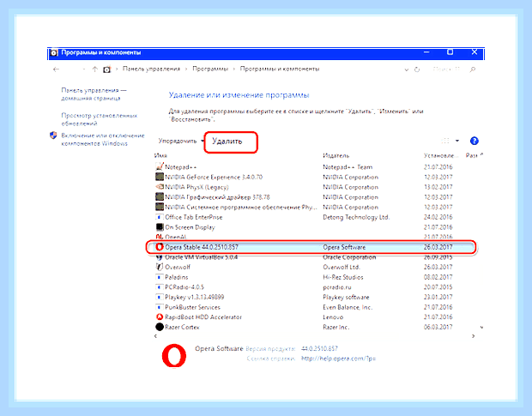Click the large Opera logo in details pane
The height and width of the screenshot is (416, 532).
tap(174, 356)
